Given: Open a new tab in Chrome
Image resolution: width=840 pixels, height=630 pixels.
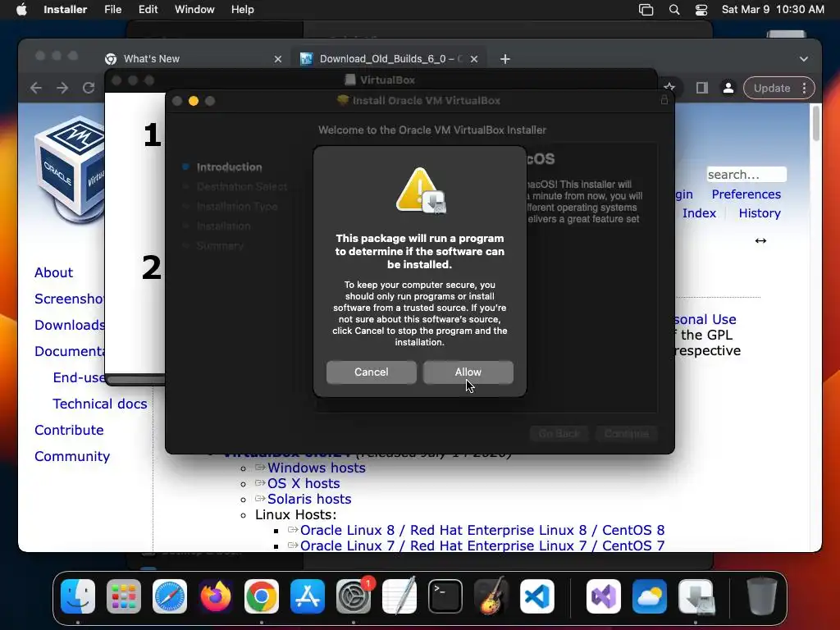Looking at the screenshot, I should point(505,59).
